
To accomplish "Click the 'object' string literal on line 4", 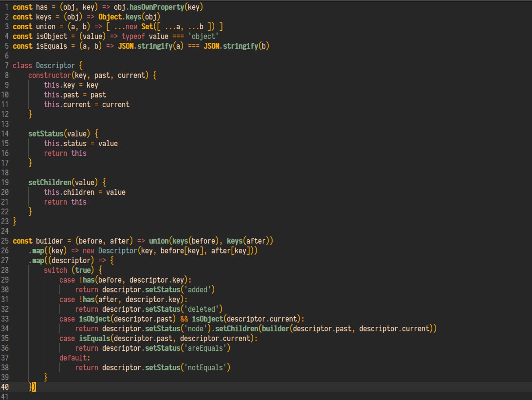I will [203, 37].
